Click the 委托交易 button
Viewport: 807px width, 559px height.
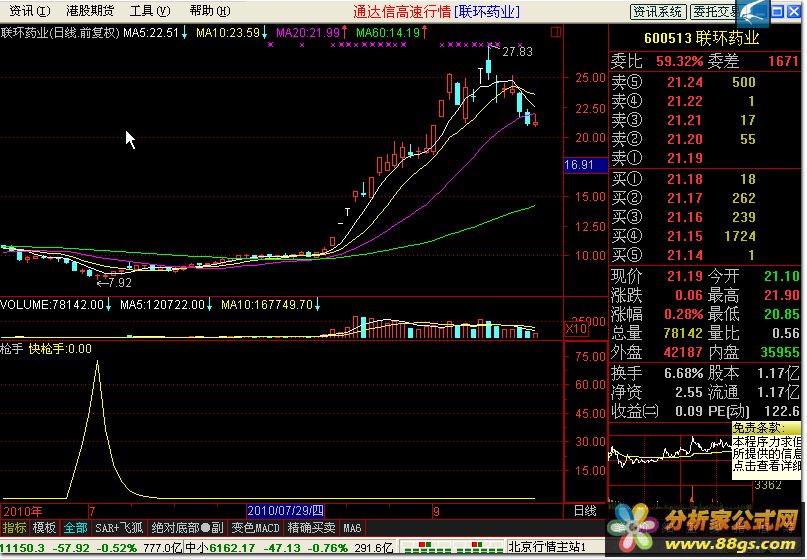coord(714,11)
